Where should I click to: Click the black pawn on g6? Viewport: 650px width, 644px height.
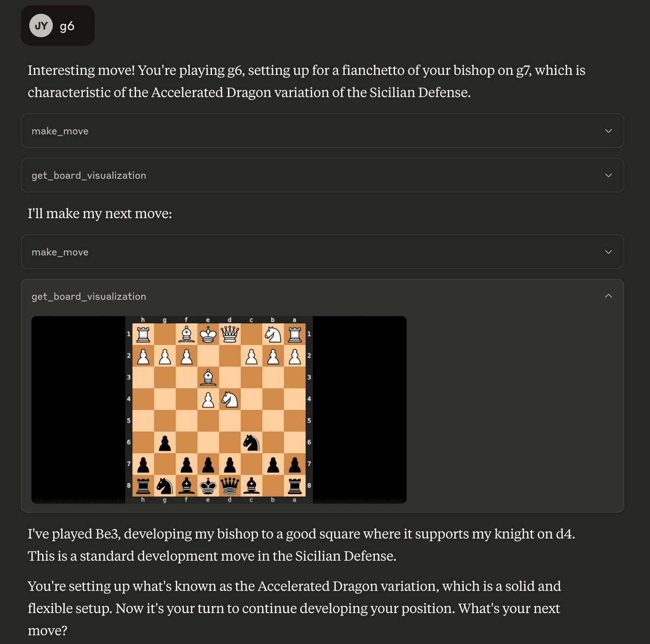[165, 443]
